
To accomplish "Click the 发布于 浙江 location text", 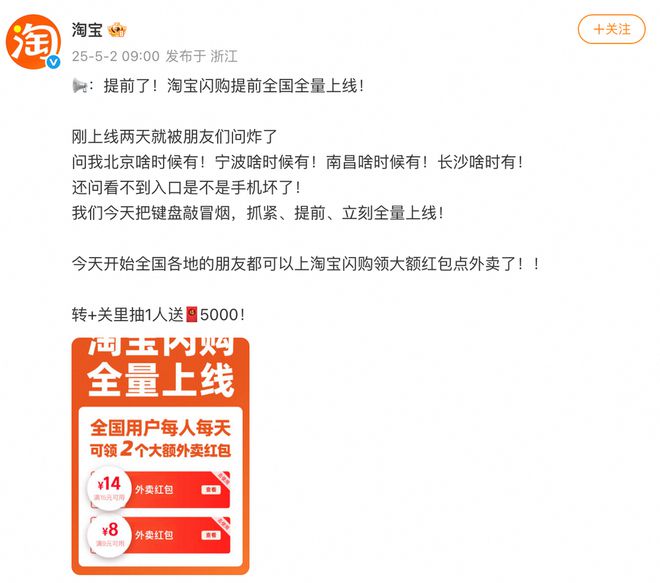I will coord(202,56).
